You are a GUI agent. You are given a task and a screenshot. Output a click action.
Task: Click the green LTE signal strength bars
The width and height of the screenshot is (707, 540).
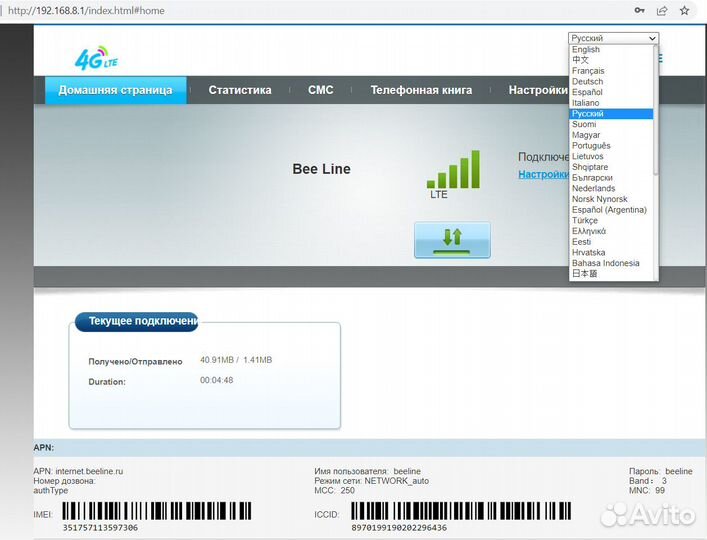453,171
